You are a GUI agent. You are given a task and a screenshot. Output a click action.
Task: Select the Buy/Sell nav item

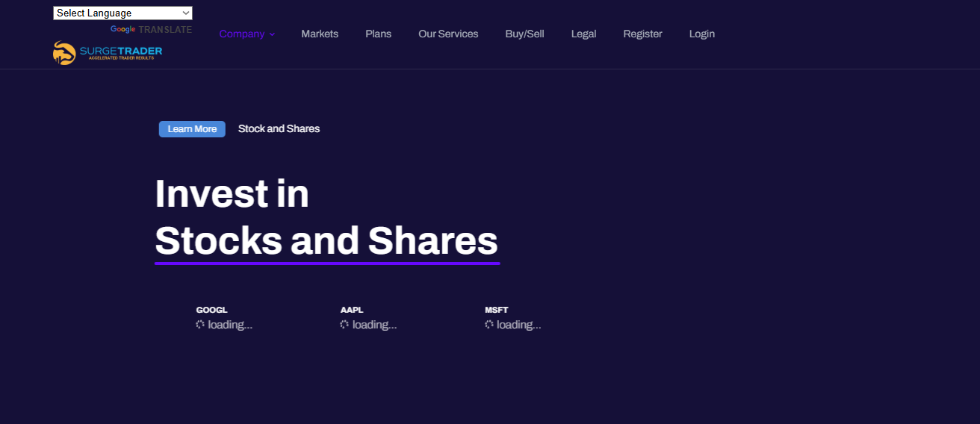[524, 34]
